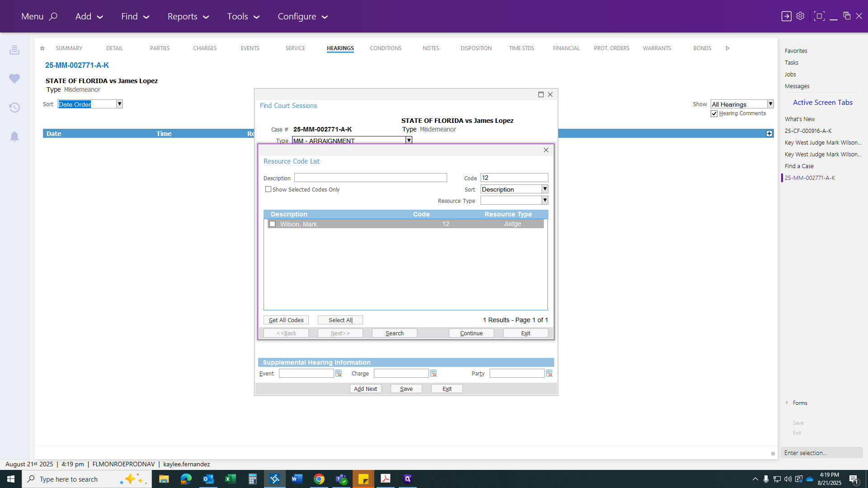Click the Get All Codes button
Image resolution: width=868 pixels, height=488 pixels.
pyautogui.click(x=286, y=320)
